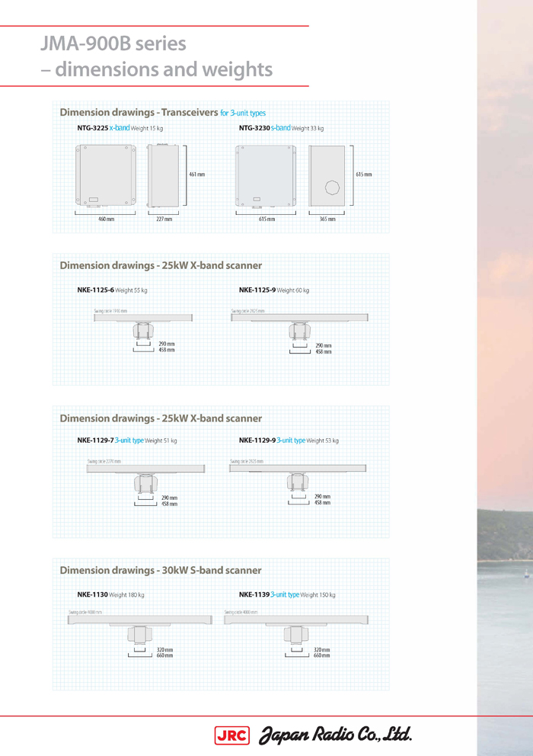Screen dimensions: 533x756
Task: Select the "– dimensions and weights" title line
Action: [x=157, y=69]
